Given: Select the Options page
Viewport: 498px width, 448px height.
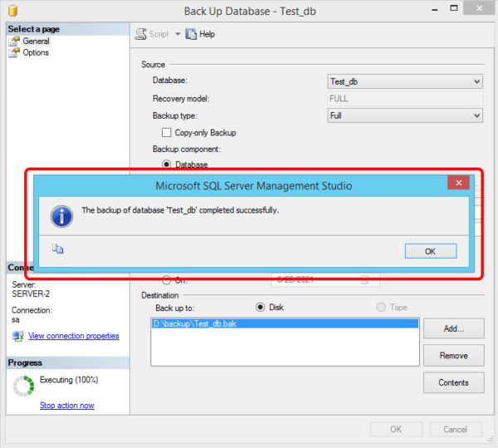Looking at the screenshot, I should (x=36, y=52).
